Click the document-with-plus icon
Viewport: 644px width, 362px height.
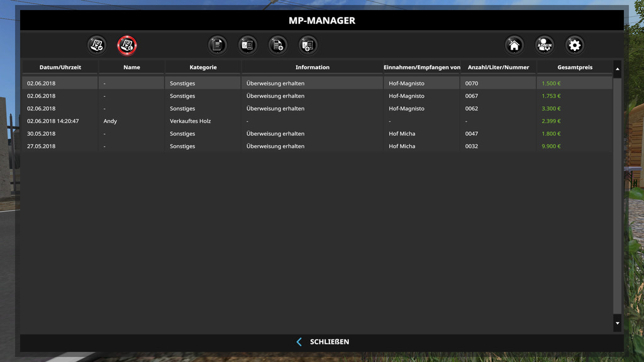tap(278, 45)
